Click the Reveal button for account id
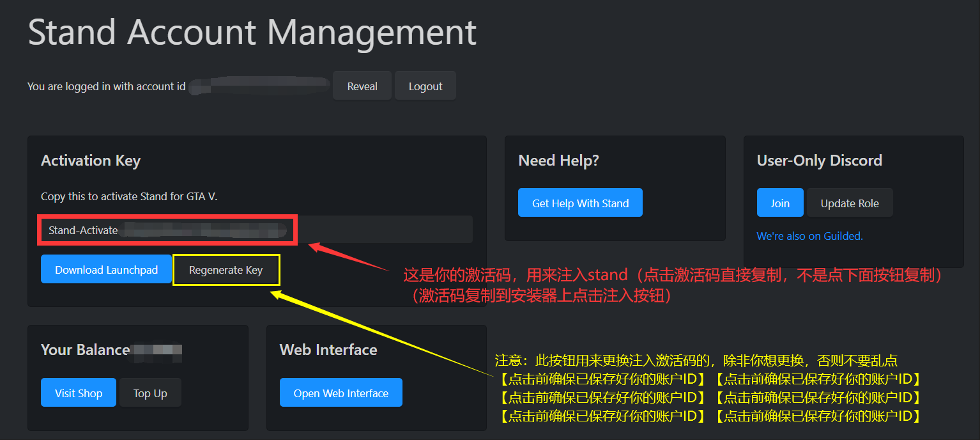Image resolution: width=980 pixels, height=440 pixels. click(x=362, y=86)
